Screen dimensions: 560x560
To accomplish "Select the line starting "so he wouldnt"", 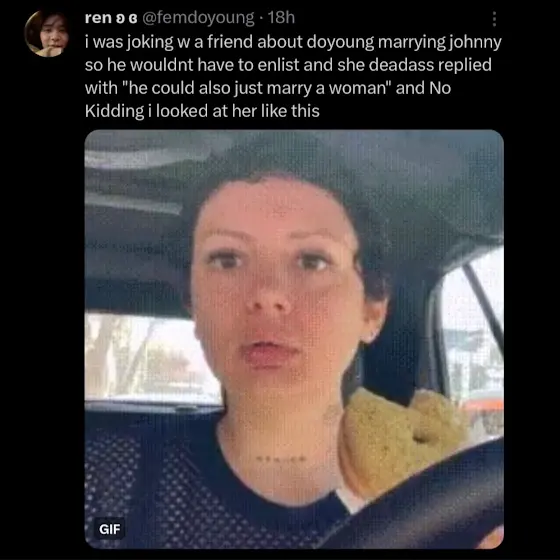I will (x=288, y=65).
